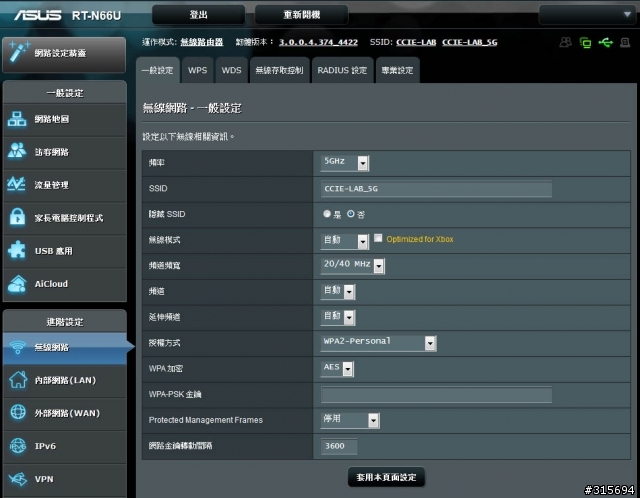
Task: Open the channel (頻道) dropdown
Action: pos(338,291)
